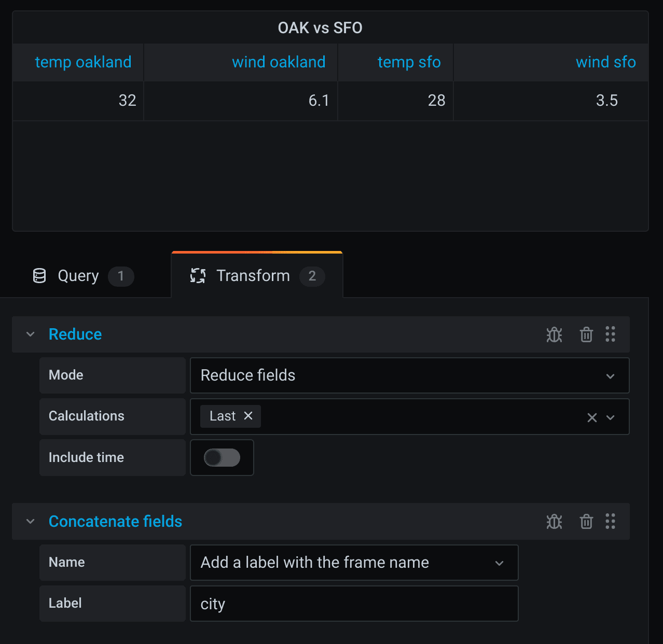This screenshot has height=644, width=663.
Task: Click drag handle of Concatenate fields row
Action: click(611, 522)
